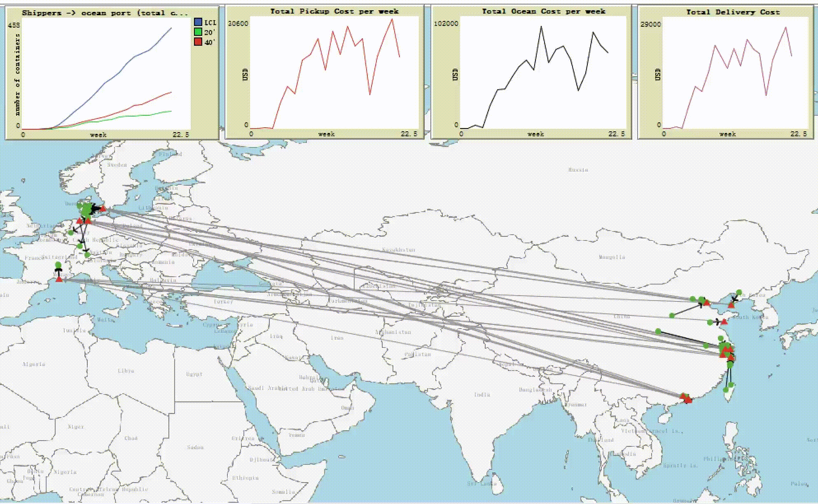Click the red port triangle on the Baltic coast
Screen dimensions: 818x504
click(x=103, y=209)
